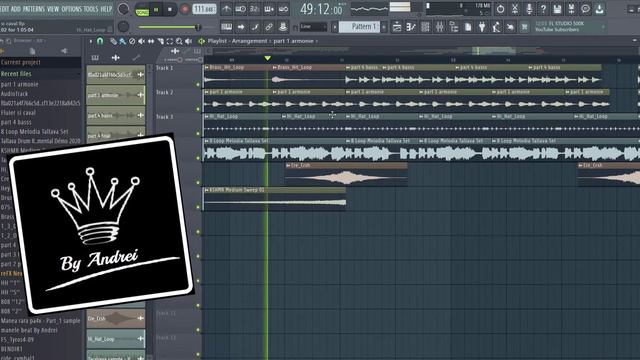Screen dimensions: 640x360
Task: Select the Delete tool in playlist toolbar
Action: pyautogui.click(x=132, y=41)
